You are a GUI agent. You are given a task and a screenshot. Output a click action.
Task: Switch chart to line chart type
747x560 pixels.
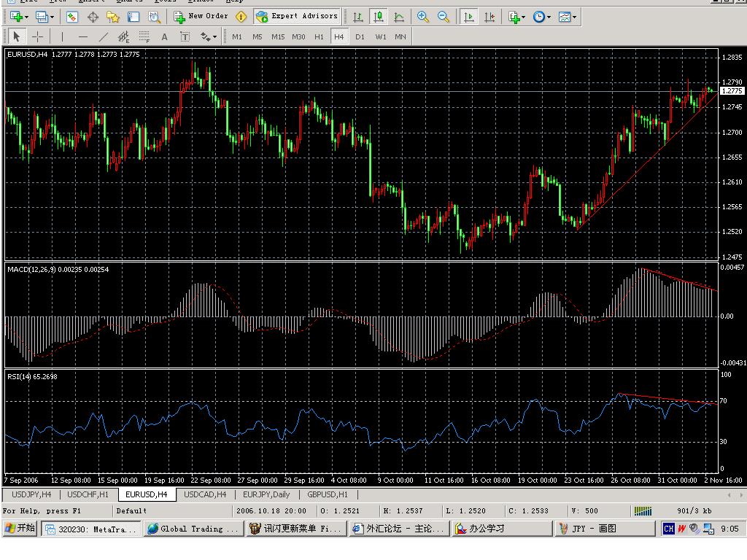399,17
